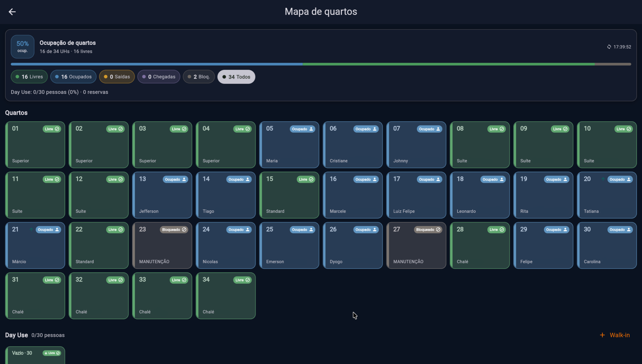Open room 19 occupied by Rita
This screenshot has height=364, width=642.
(x=543, y=195)
